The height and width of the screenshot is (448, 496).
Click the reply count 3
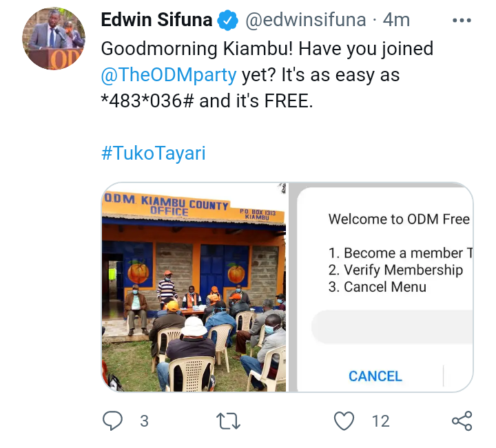coord(144,421)
